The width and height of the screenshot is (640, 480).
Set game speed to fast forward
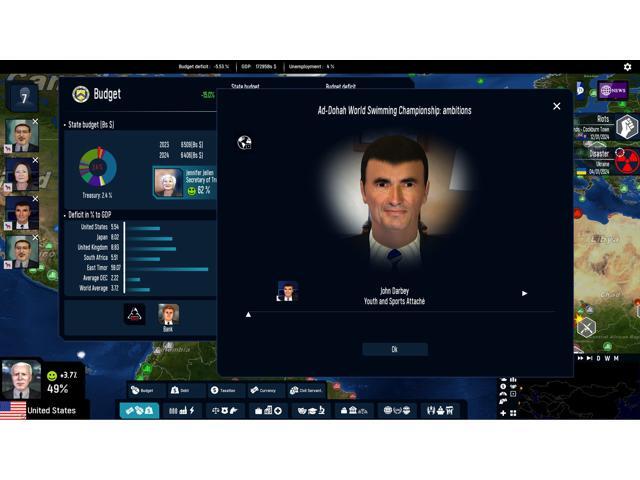tap(580, 358)
